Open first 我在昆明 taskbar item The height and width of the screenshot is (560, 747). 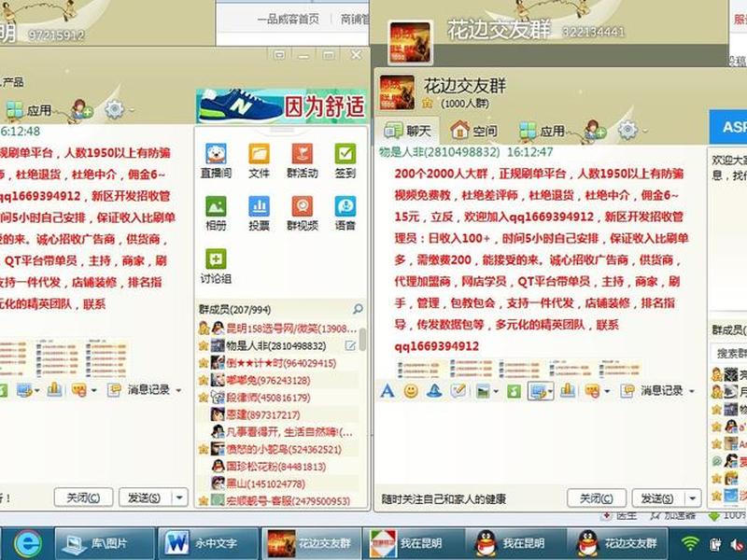click(414, 543)
